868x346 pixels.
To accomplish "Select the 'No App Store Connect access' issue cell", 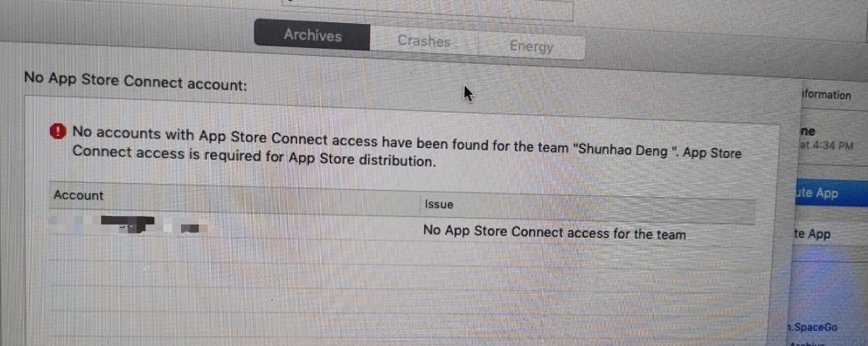I will (554, 232).
